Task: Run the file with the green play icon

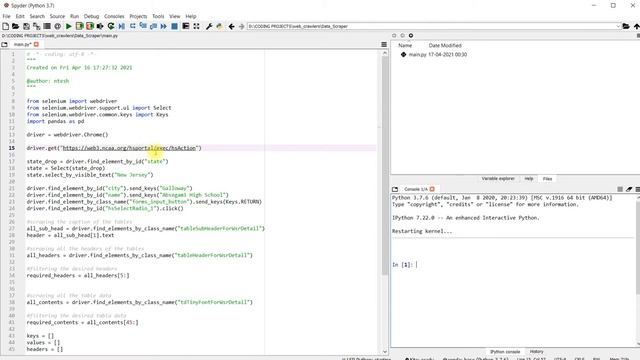Action: tap(69, 26)
